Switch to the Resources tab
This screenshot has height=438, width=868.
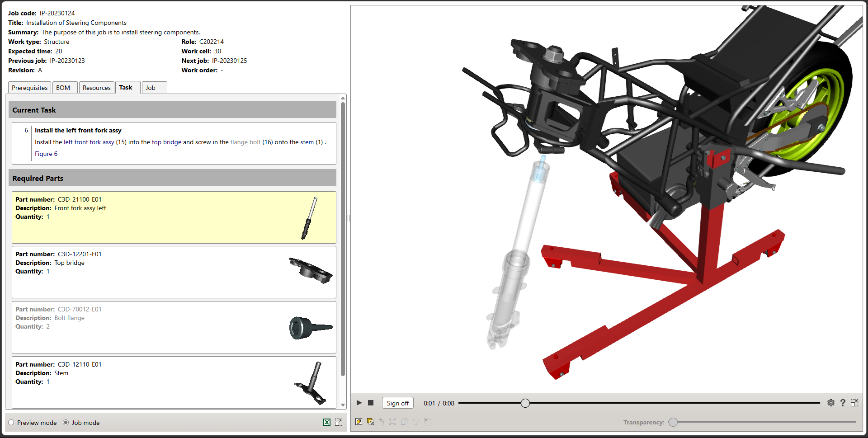96,88
